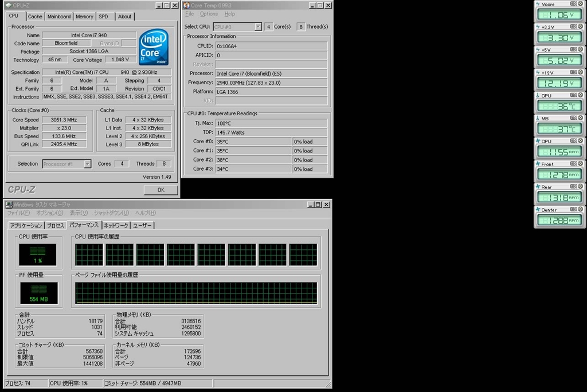Switch to the Mainboard tab in CPU-Z
Screen dimensions: 587x392
point(59,17)
